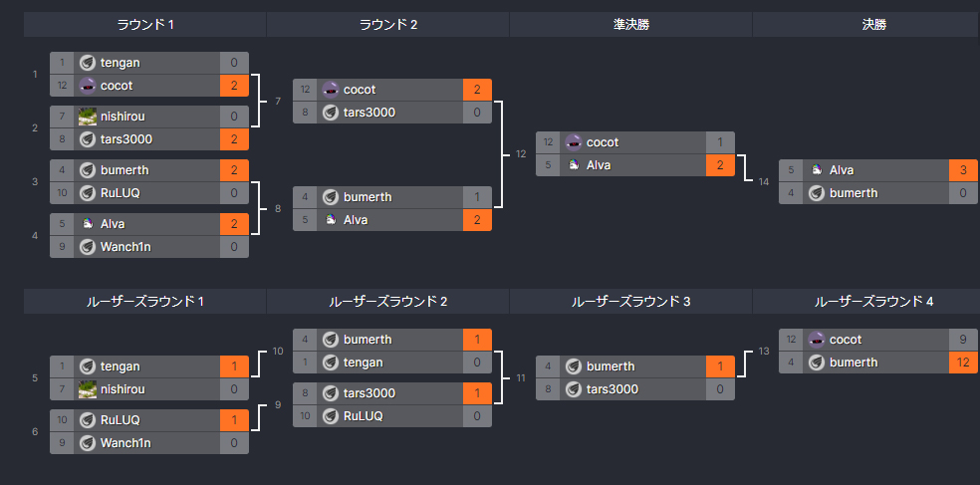Screen dimensions: 980x485
Task: Open tars3000's entry in ラウンド 2
Action: [391, 113]
